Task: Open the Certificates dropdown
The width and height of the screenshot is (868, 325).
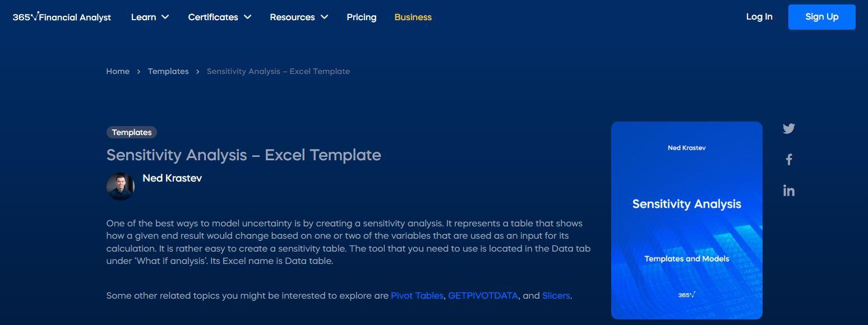Action: click(219, 17)
